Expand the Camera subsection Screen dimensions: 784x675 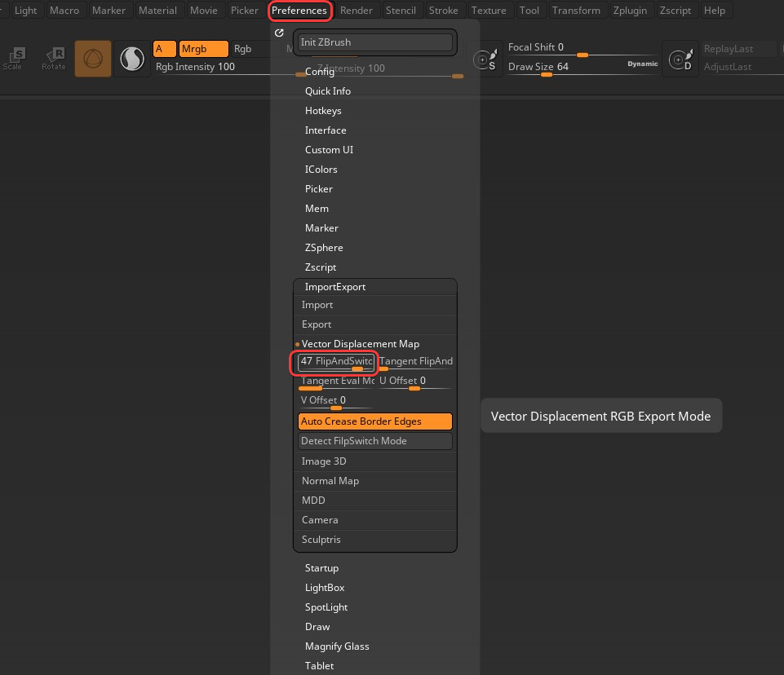[320, 519]
